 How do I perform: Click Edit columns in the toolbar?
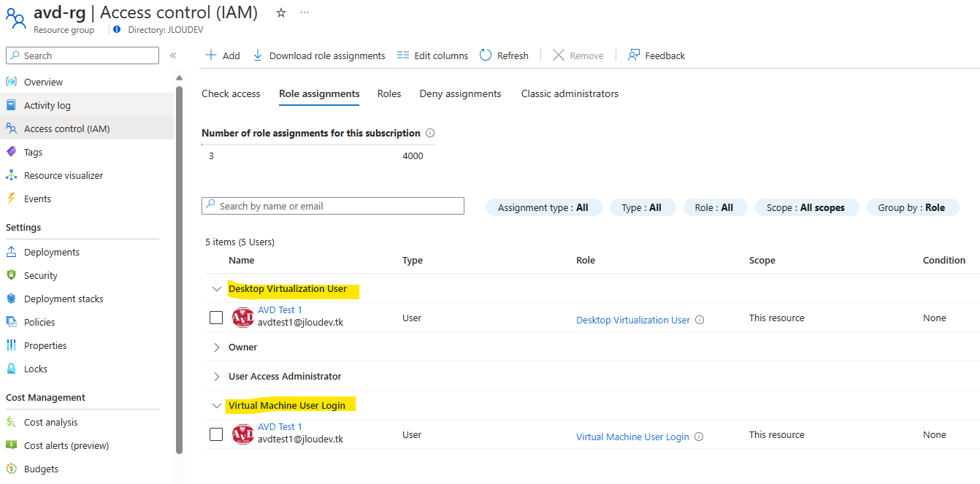[432, 55]
